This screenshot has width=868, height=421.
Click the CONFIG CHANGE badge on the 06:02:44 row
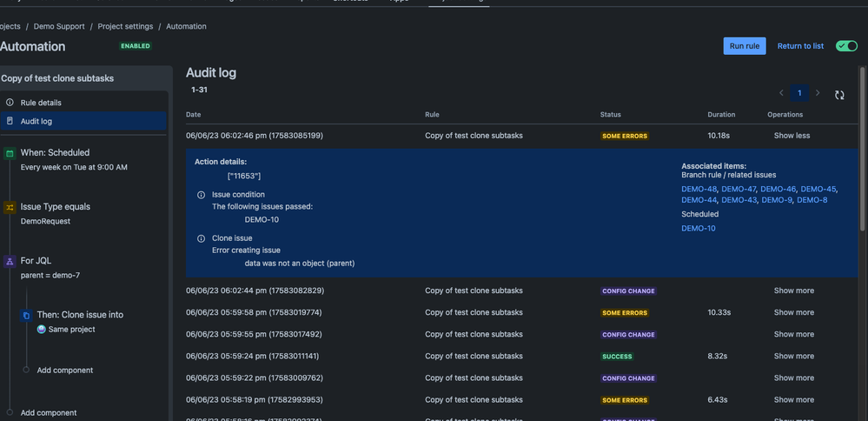point(628,291)
